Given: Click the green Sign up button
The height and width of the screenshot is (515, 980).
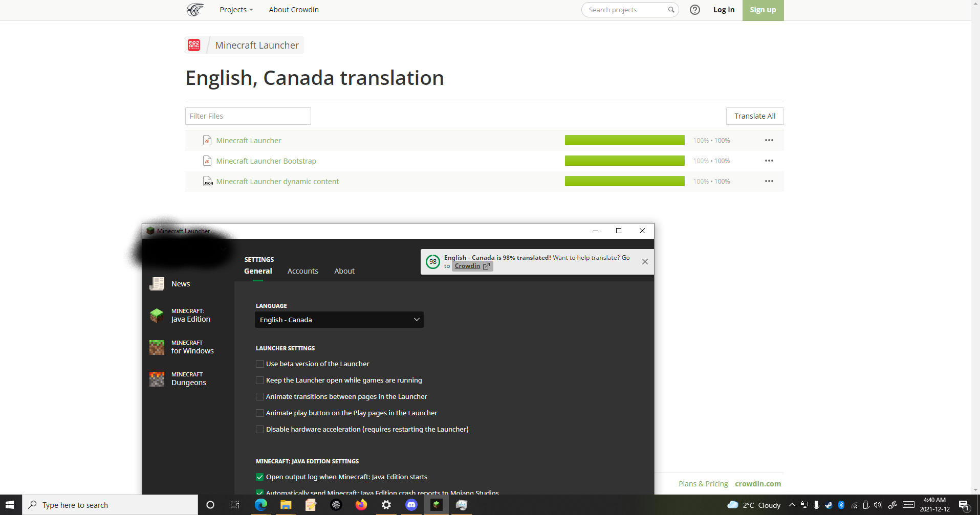Looking at the screenshot, I should pyautogui.click(x=763, y=10).
